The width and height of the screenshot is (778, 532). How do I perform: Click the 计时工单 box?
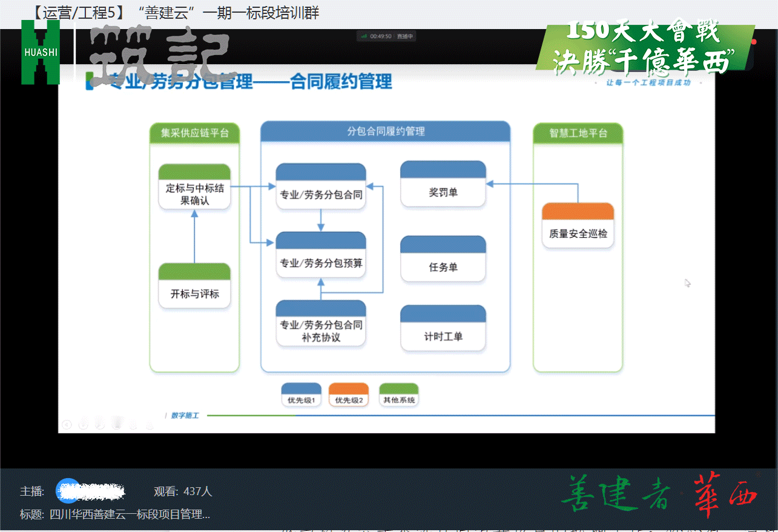(x=443, y=328)
